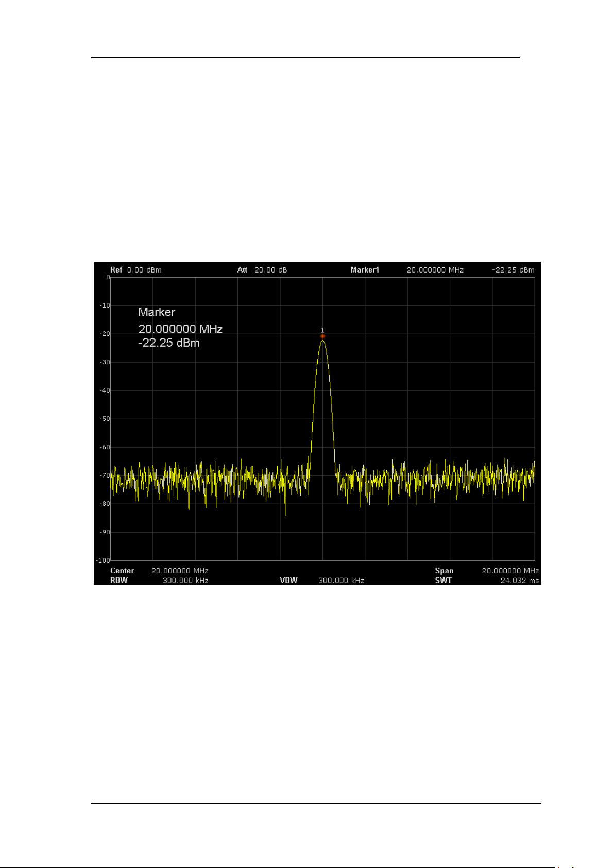Click the -10 axis label
This screenshot has height=868, width=614.
click(105, 305)
